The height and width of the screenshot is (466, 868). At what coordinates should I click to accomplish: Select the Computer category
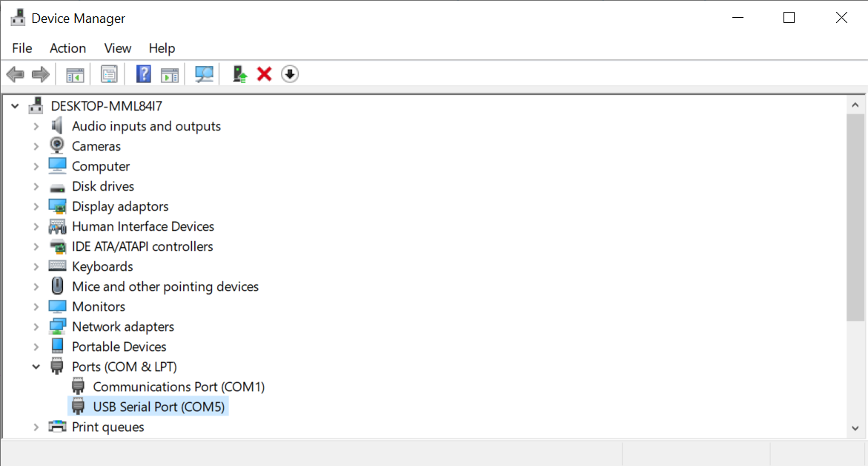click(x=101, y=166)
